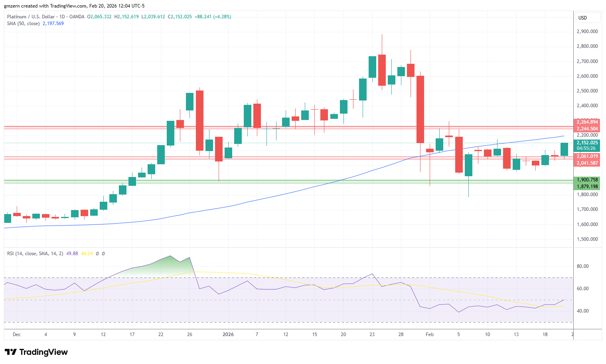Click the 2,264.894 resistance price label
Image resolution: width=606 pixels, height=364 pixels.
[586, 122]
